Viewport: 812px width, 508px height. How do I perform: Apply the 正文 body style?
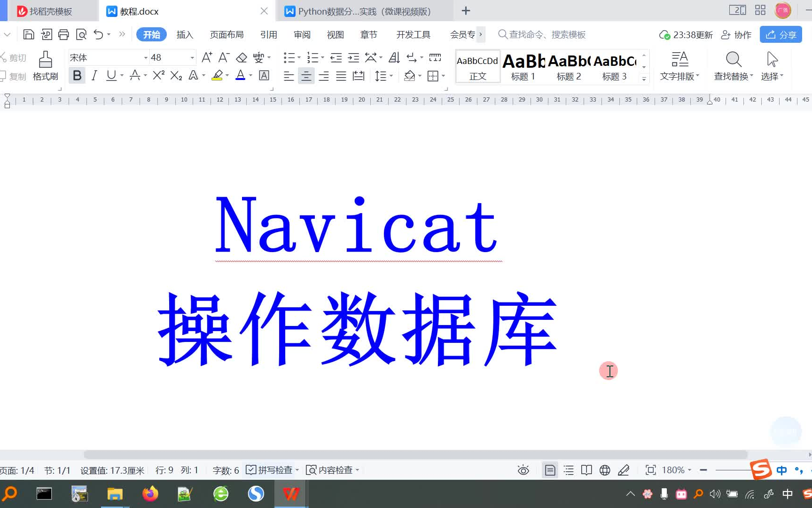point(477,67)
